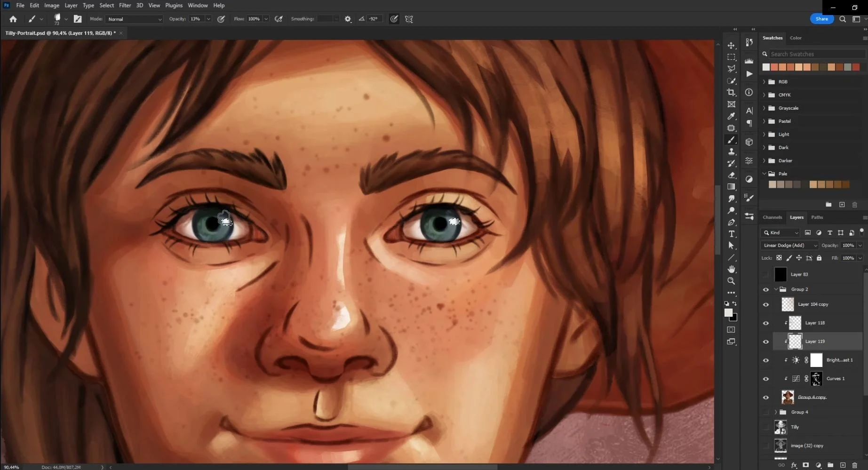Image resolution: width=868 pixels, height=470 pixels.
Task: Switch to the Channels tab
Action: point(772,217)
